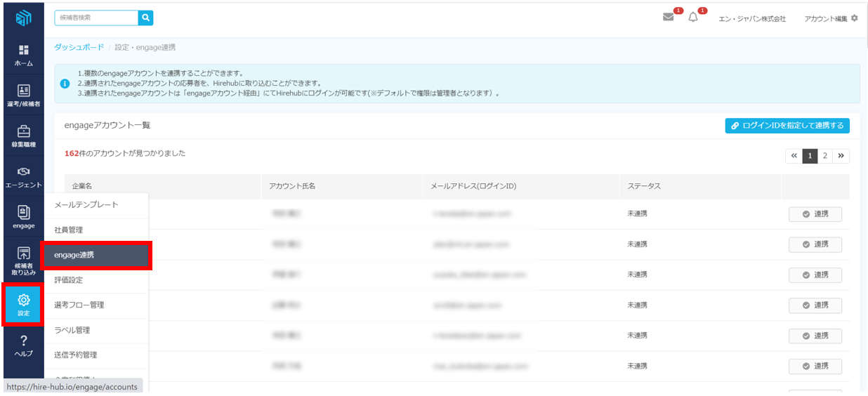Open 候補者取り込み import icon
The height and width of the screenshot is (396, 868).
point(23,260)
